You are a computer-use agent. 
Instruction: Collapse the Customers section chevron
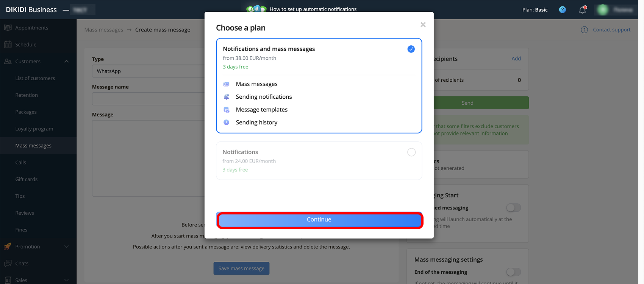pos(67,61)
